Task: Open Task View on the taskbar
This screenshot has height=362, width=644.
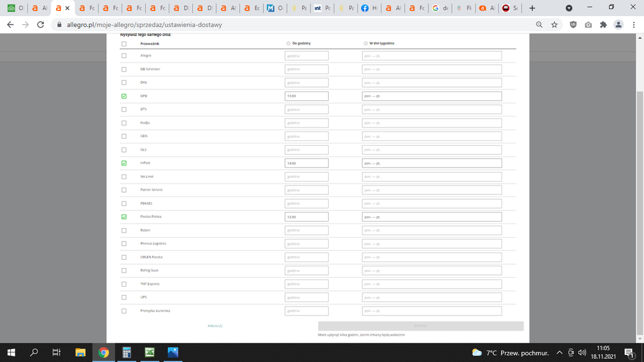Action: pyautogui.click(x=56, y=352)
